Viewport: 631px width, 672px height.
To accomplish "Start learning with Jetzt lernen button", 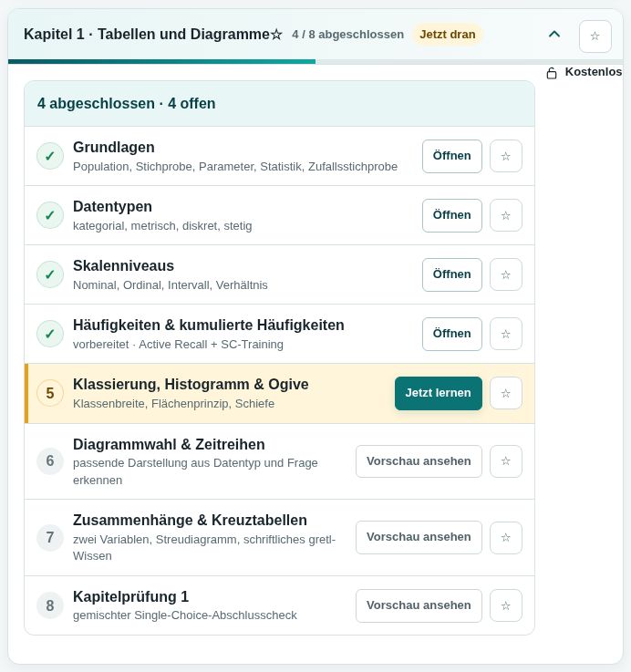I will [438, 393].
